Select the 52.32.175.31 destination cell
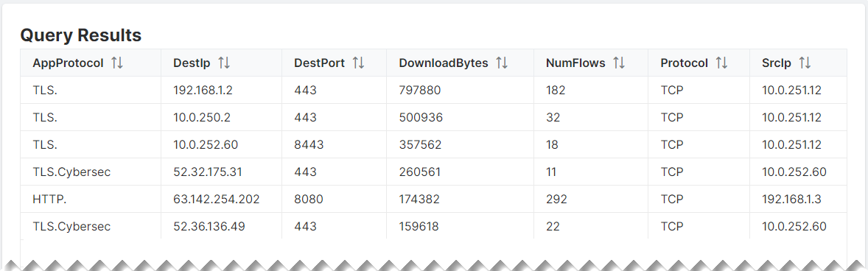The image size is (868, 271). (x=222, y=172)
